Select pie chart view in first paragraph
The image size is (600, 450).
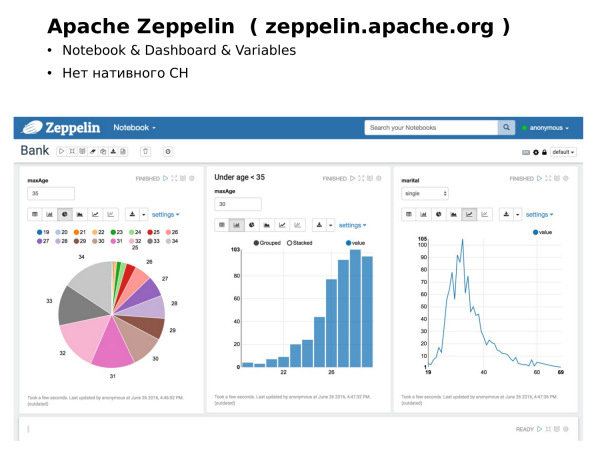[x=64, y=214]
